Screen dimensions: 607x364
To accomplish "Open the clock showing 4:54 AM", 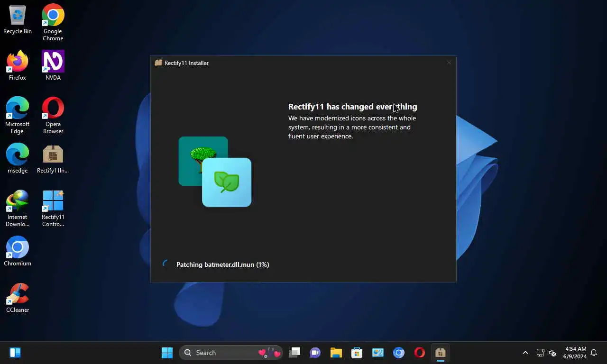I will pyautogui.click(x=575, y=353).
